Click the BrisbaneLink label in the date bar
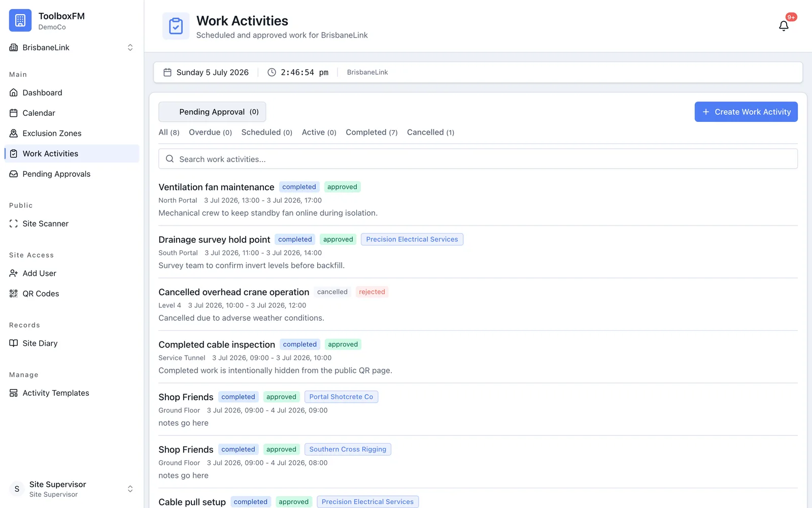812x508 pixels. click(x=367, y=72)
